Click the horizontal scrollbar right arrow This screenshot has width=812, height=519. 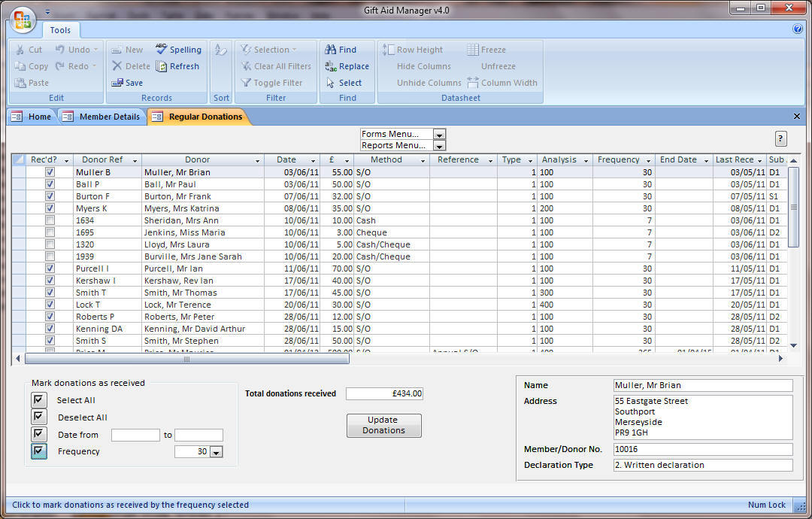(780, 359)
